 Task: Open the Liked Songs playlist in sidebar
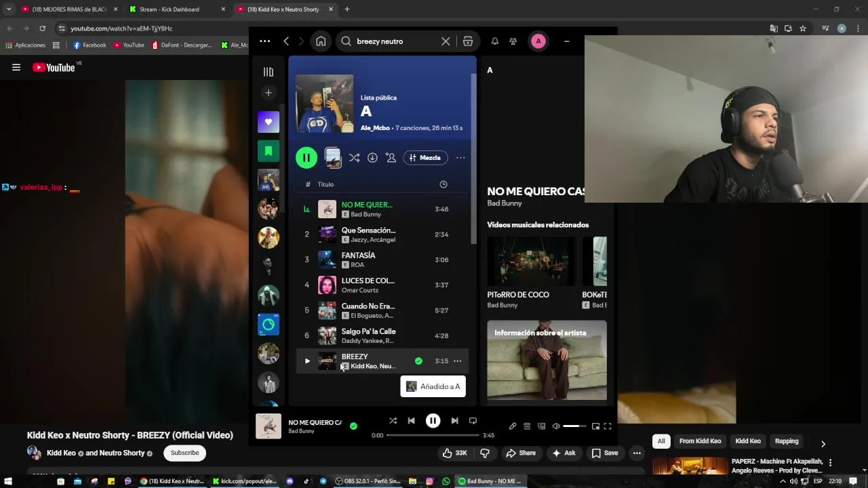(269, 122)
